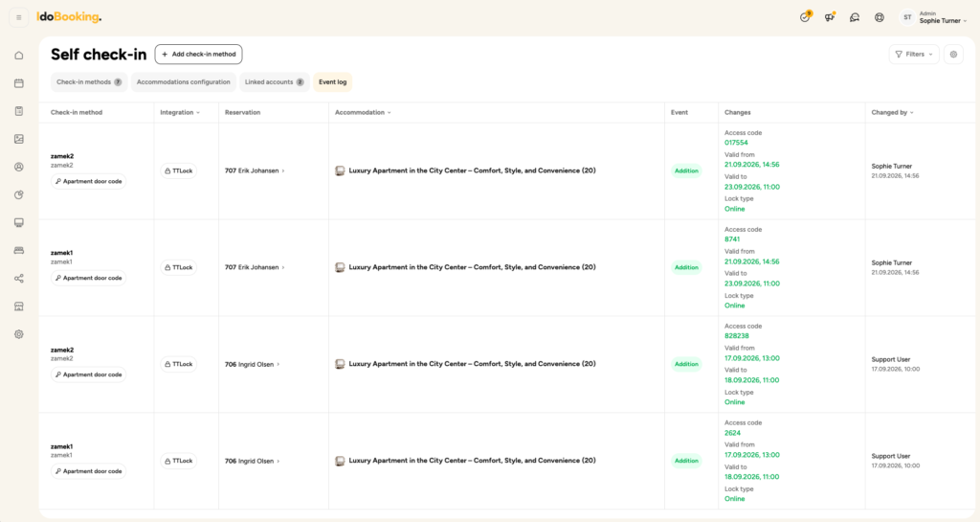Click the Check-in method column header
The height and width of the screenshot is (522, 980).
click(77, 112)
